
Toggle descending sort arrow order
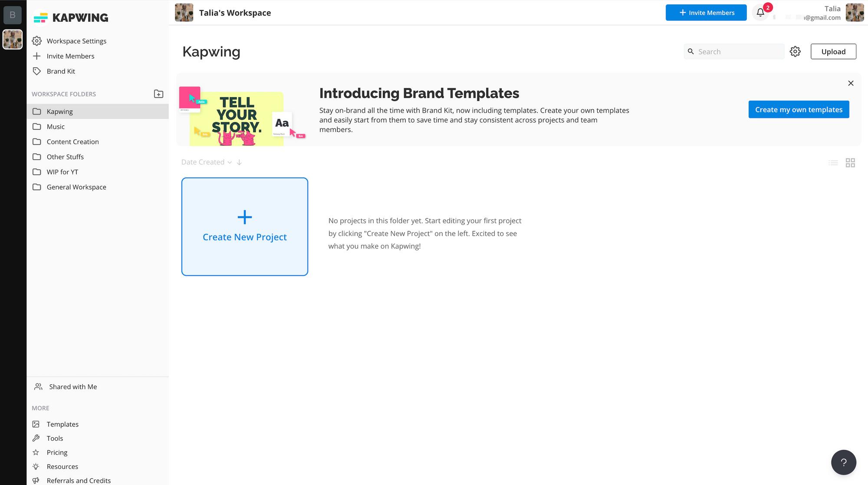point(239,162)
